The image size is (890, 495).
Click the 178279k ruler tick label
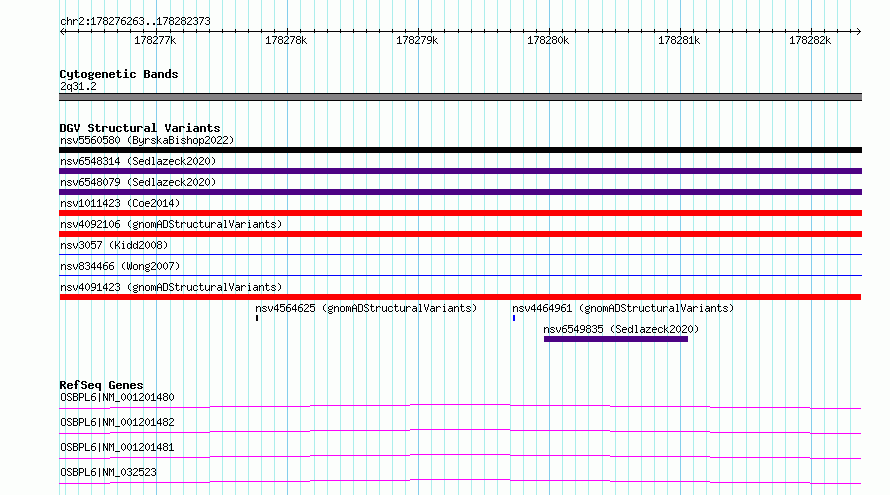417,40
